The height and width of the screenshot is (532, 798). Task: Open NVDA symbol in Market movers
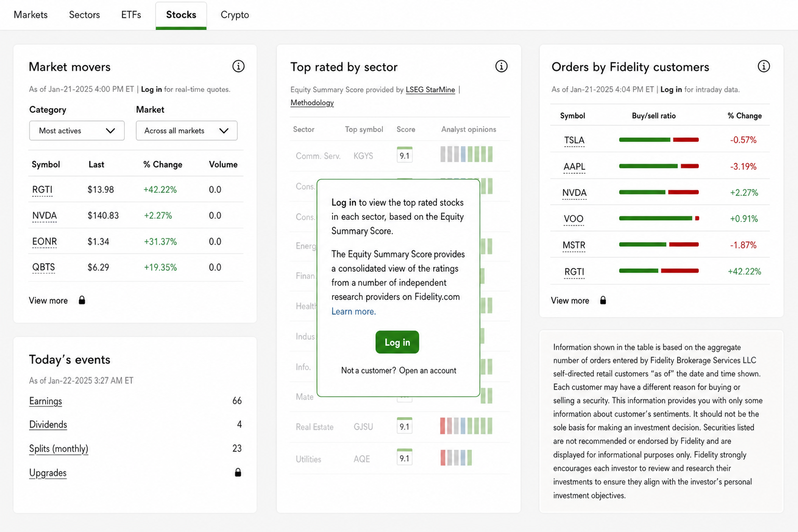[x=44, y=216]
